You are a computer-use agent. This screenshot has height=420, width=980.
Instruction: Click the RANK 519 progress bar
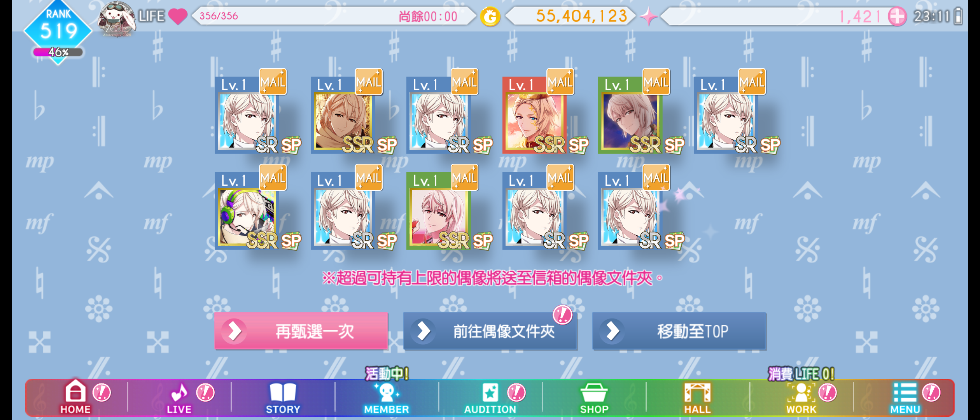[x=58, y=52]
